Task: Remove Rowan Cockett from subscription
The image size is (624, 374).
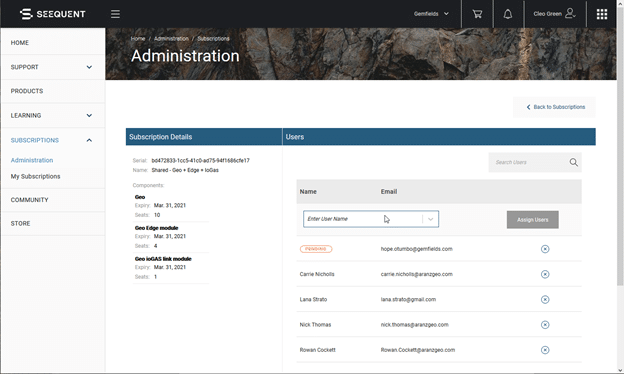Action: 545,350
